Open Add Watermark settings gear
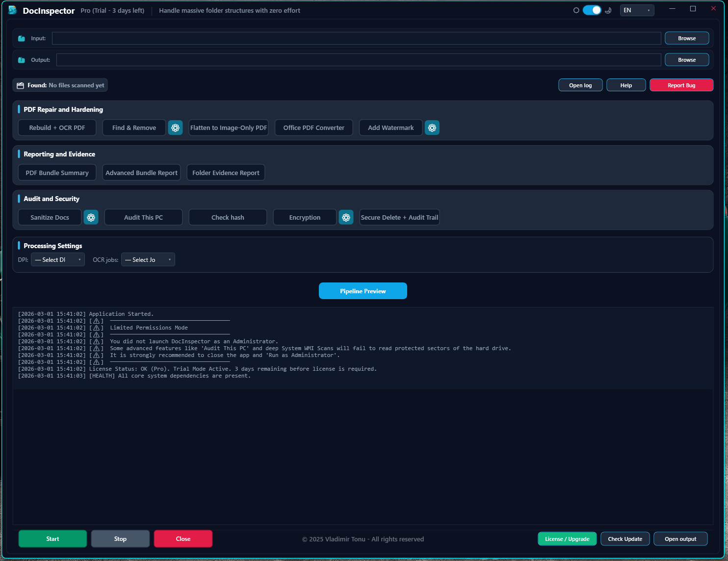728x561 pixels. [x=432, y=127]
